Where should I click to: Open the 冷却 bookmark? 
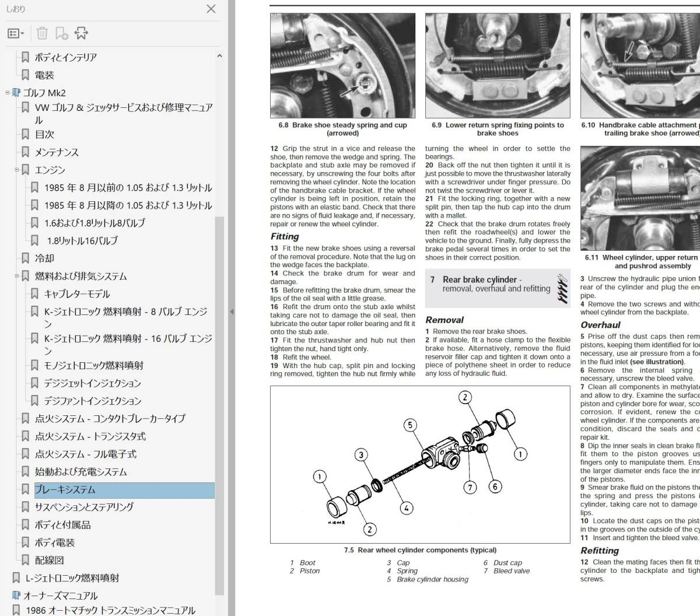click(x=44, y=258)
